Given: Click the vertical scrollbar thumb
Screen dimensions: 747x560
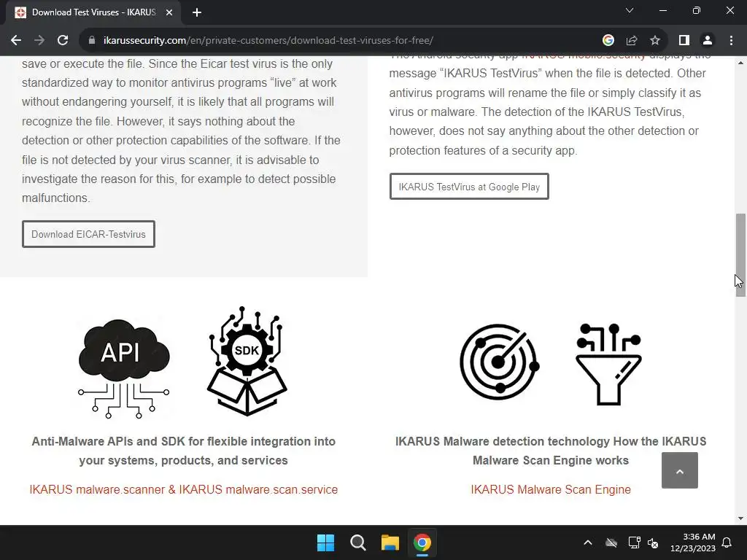Looking at the screenshot, I should coord(740,255).
